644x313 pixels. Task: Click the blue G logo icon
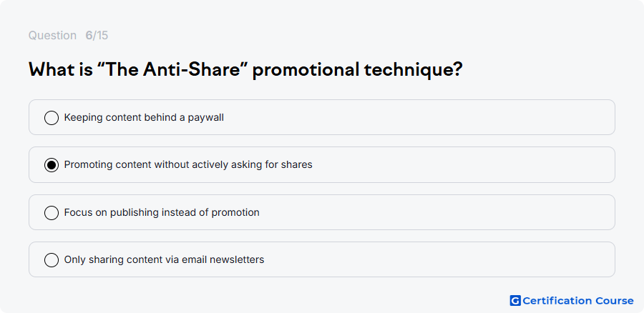pos(515,301)
